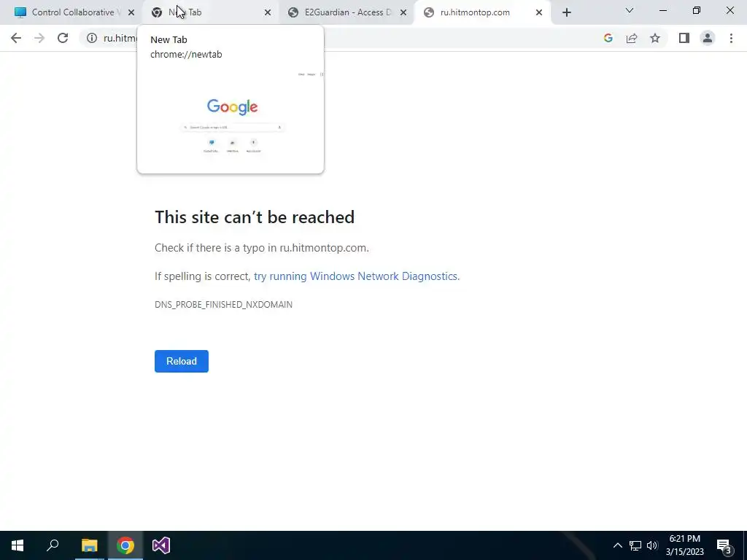Toggle the side panel icon
The image size is (747, 560).
point(684,38)
